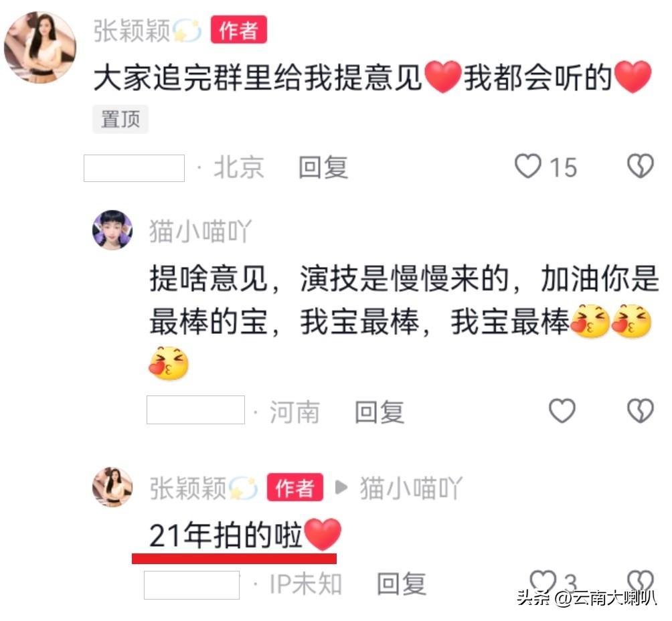Tap the 作者 badge on the reply

(295, 487)
